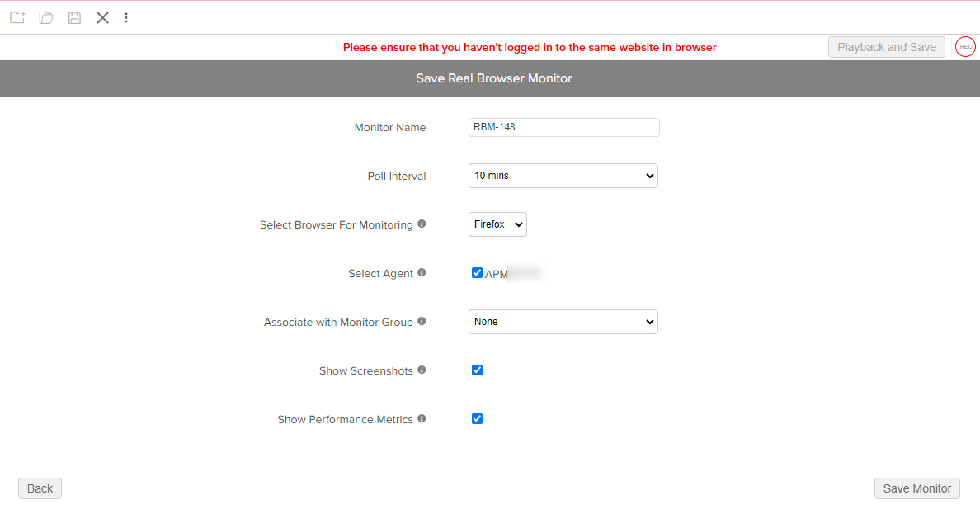The width and height of the screenshot is (980, 509).
Task: Click the open folder icon
Action: [x=46, y=17]
